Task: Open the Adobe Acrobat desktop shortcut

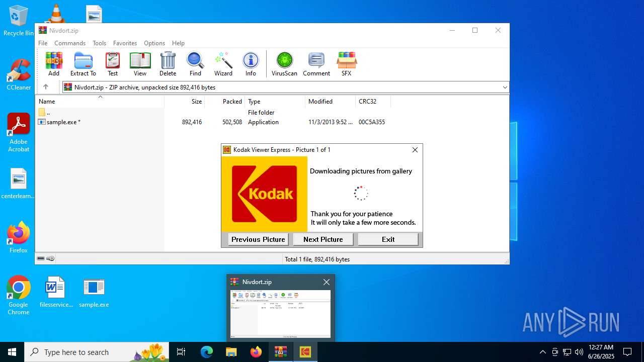Action: click(x=19, y=132)
